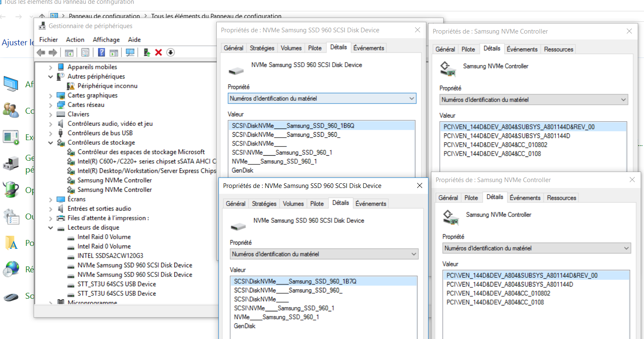The width and height of the screenshot is (644, 339).
Task: Select Contrôleur des espaces de stockage Microsoft
Action: (x=141, y=152)
